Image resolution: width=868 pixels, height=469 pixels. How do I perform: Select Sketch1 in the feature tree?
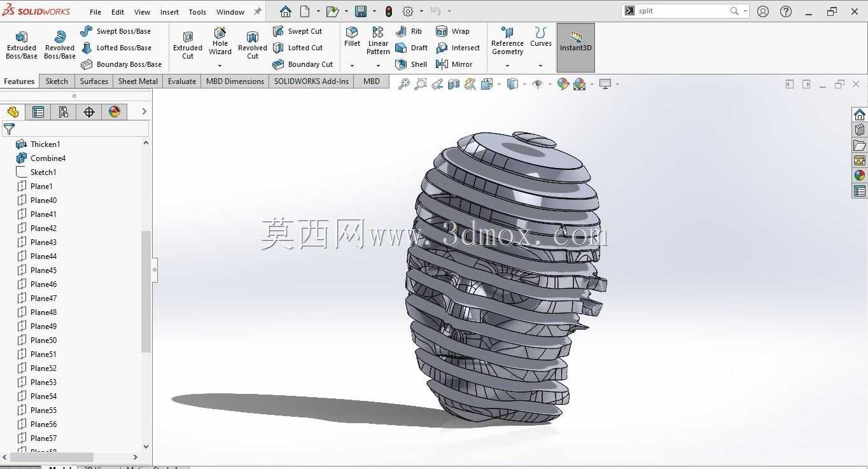pos(36,172)
